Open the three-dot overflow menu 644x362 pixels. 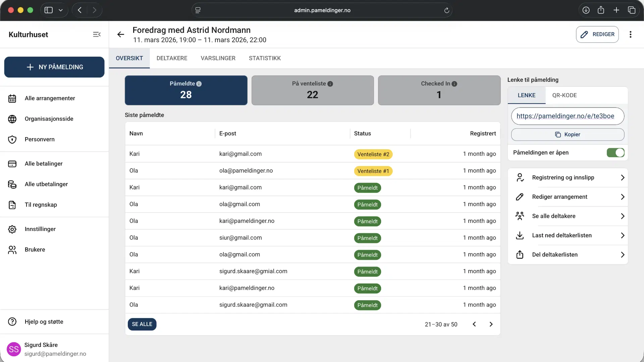coord(631,34)
